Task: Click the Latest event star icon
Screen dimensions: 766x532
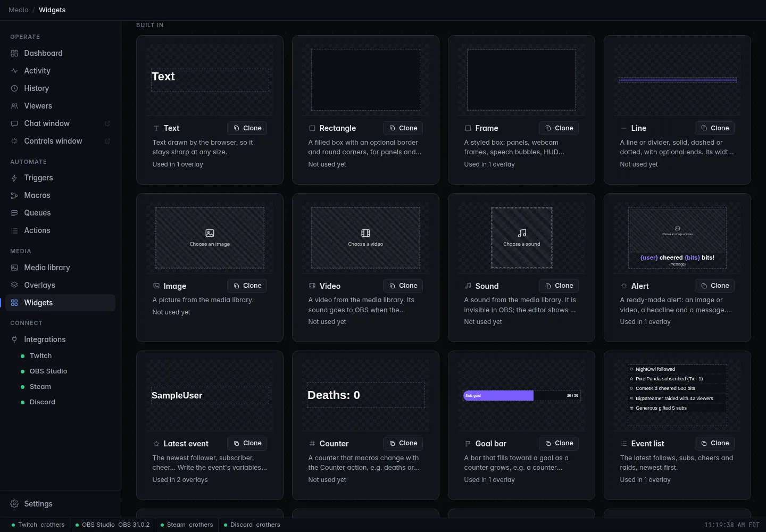Action: 156,444
